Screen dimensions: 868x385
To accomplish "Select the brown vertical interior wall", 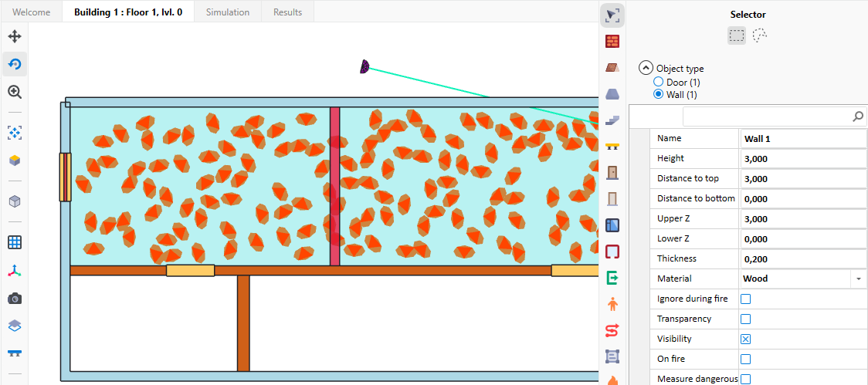I will (x=243, y=323).
